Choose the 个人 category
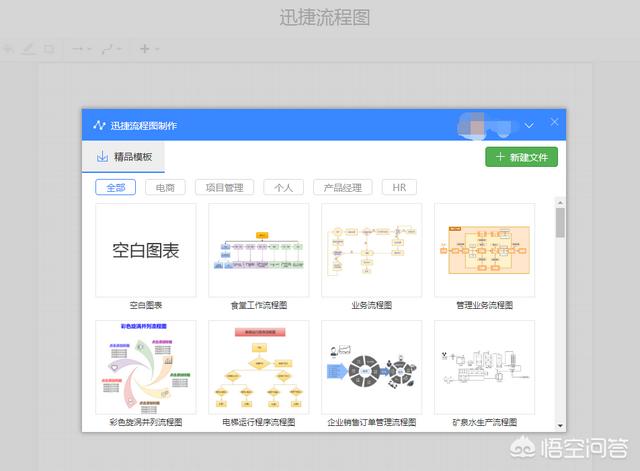 click(x=283, y=187)
